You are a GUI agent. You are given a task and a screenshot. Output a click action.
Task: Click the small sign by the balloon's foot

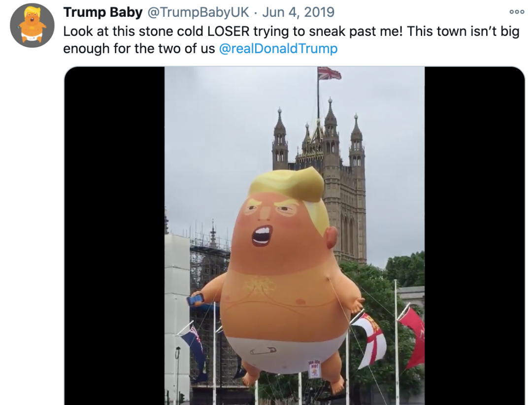[x=313, y=369]
